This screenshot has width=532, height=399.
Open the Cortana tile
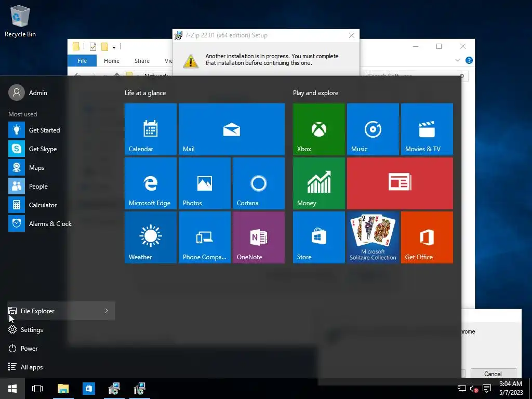(259, 183)
